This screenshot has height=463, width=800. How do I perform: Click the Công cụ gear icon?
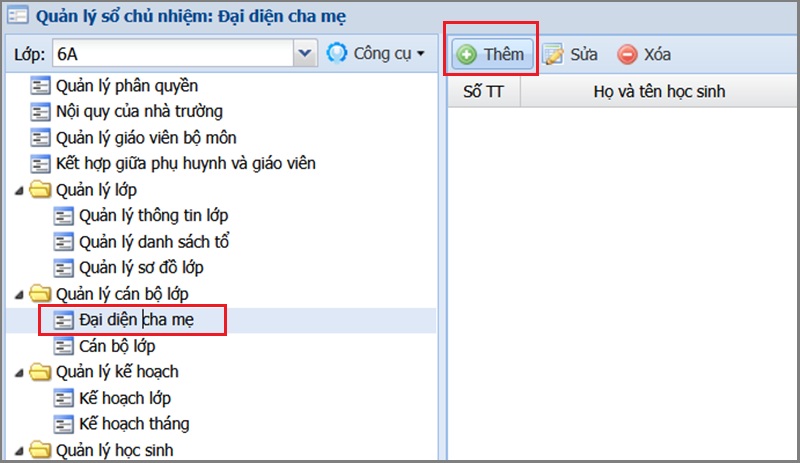click(x=337, y=53)
